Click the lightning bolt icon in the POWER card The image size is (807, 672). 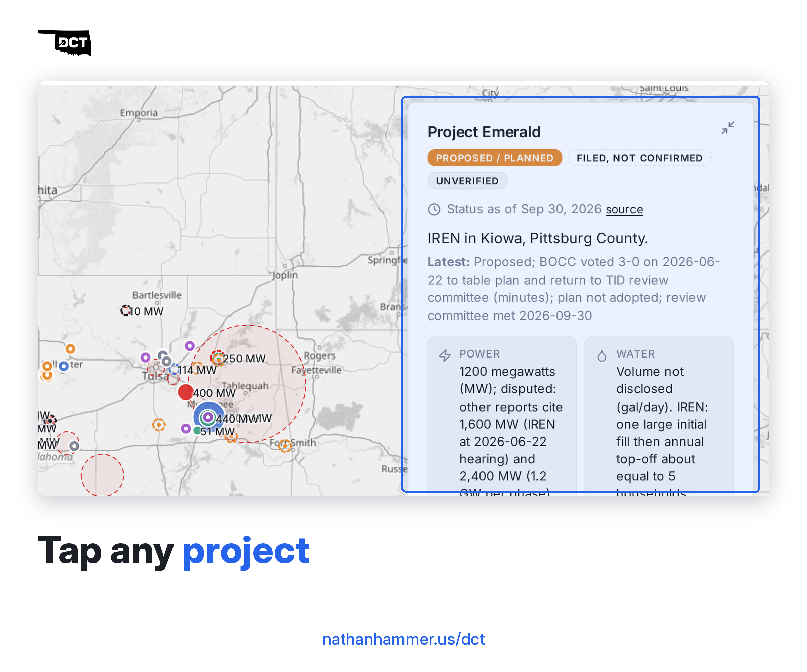(445, 355)
